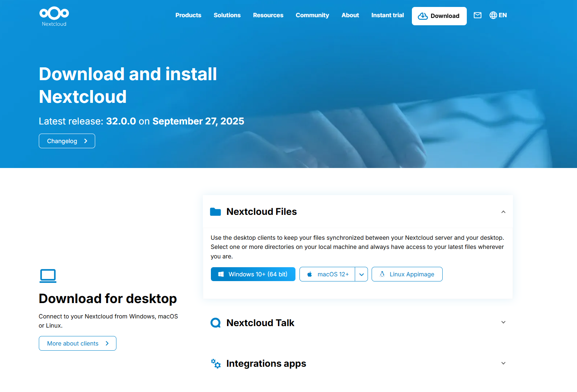Image resolution: width=577 pixels, height=392 pixels.
Task: Click the Integrations apps gears icon
Action: 216,363
